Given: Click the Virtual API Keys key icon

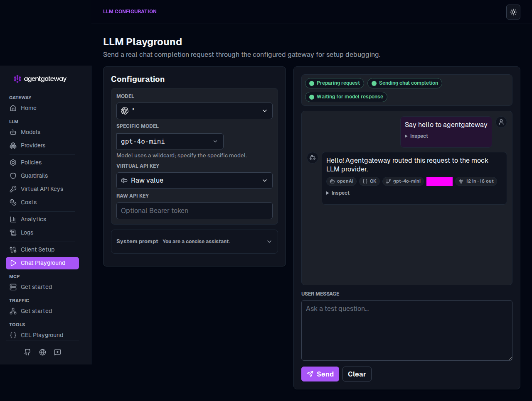Looking at the screenshot, I should [13, 189].
